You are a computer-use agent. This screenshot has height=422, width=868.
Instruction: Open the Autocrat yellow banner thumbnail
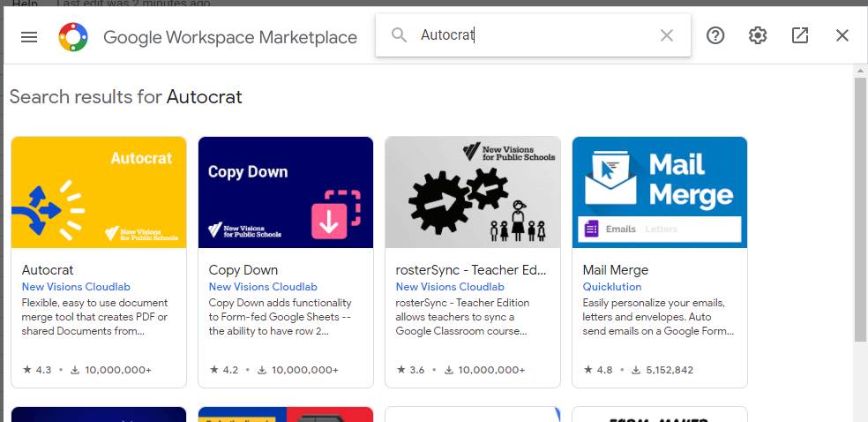coord(99,192)
